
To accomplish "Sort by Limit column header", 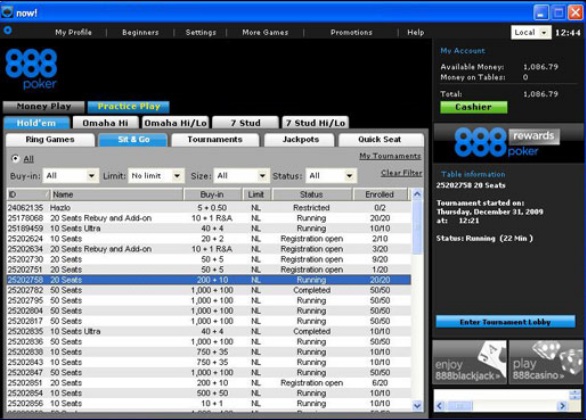I will [x=256, y=195].
